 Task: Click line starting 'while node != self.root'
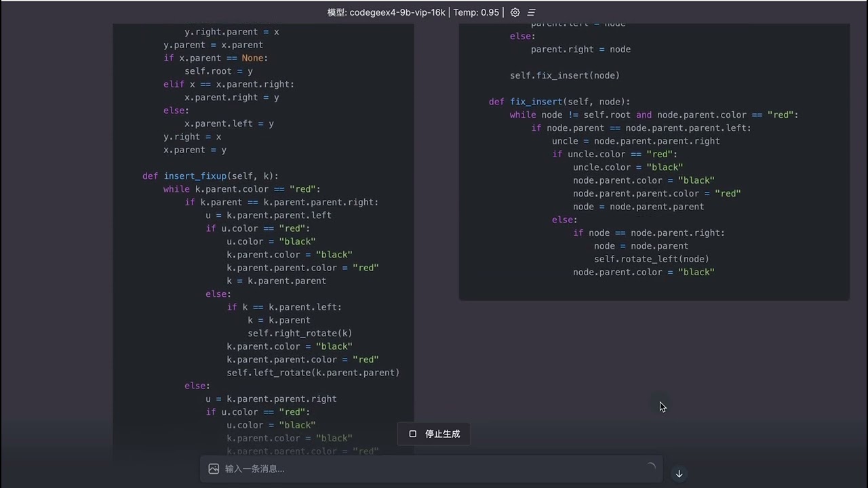[654, 115]
